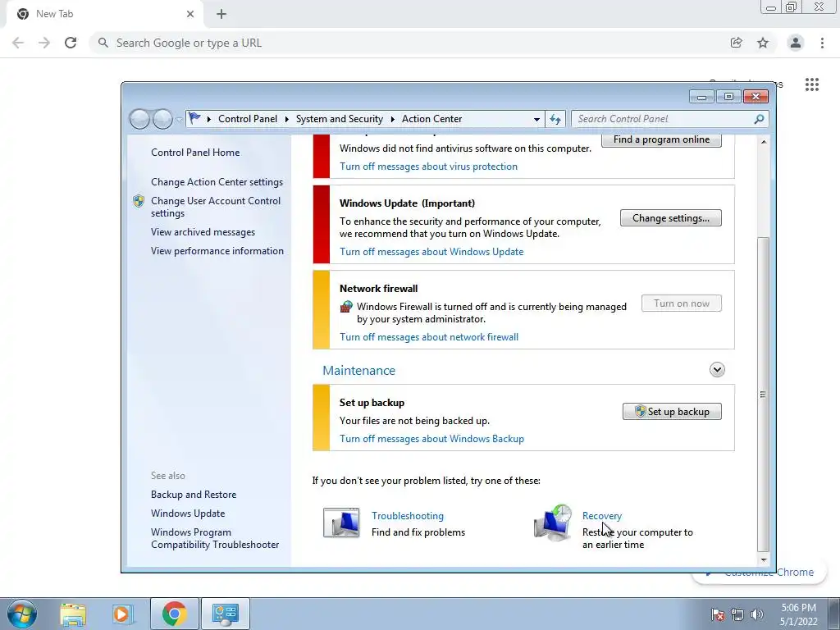840x630 pixels.
Task: Click the Action Center flag in address bar
Action: pos(195,118)
